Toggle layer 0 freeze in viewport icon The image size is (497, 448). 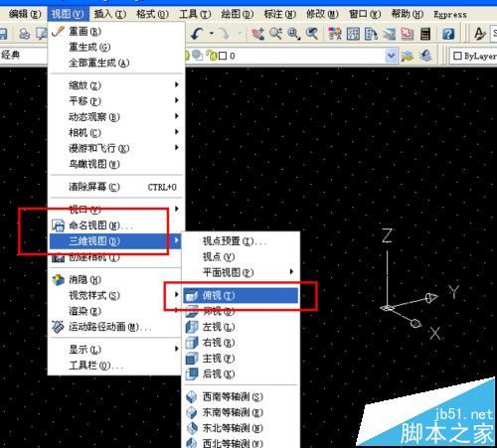(198, 55)
